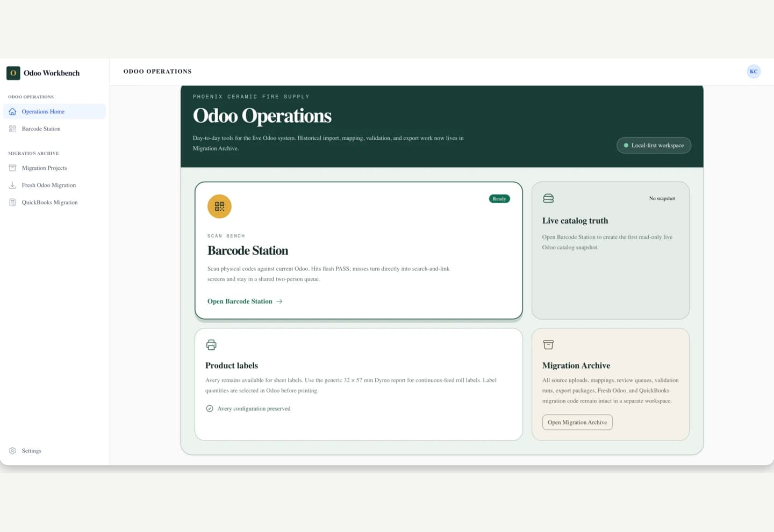The image size is (774, 532).
Task: Click the SCAN BENCH label
Action: click(226, 236)
